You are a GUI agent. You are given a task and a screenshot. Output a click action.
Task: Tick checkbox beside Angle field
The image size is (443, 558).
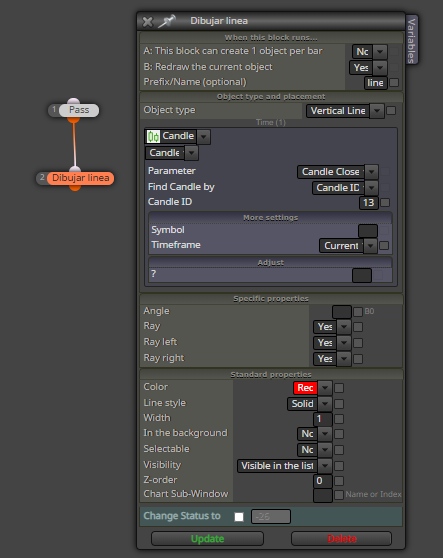pyautogui.click(x=358, y=312)
